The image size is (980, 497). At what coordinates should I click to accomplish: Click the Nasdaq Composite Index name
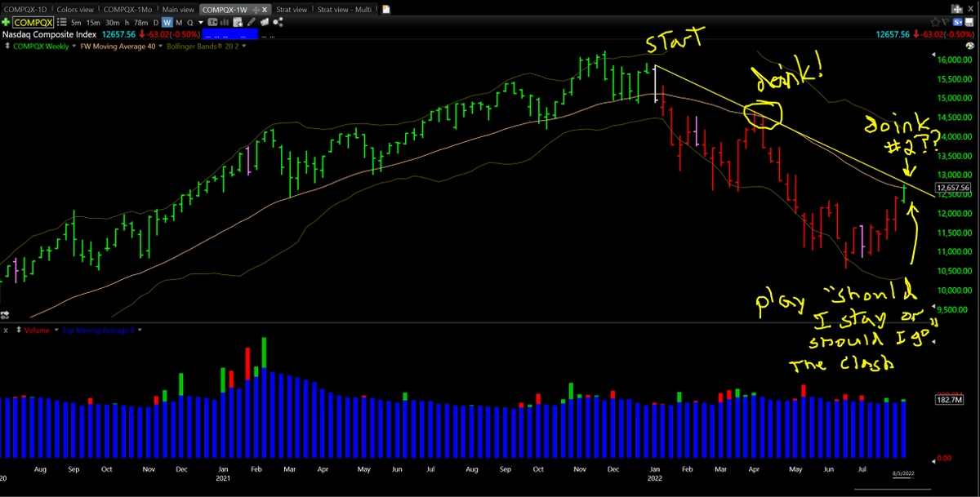click(x=49, y=35)
